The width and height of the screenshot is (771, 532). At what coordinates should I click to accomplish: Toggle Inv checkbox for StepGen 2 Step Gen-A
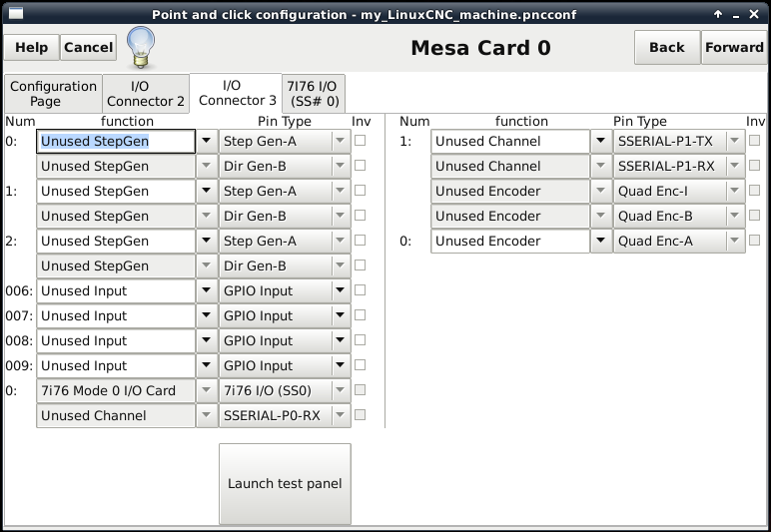360,241
